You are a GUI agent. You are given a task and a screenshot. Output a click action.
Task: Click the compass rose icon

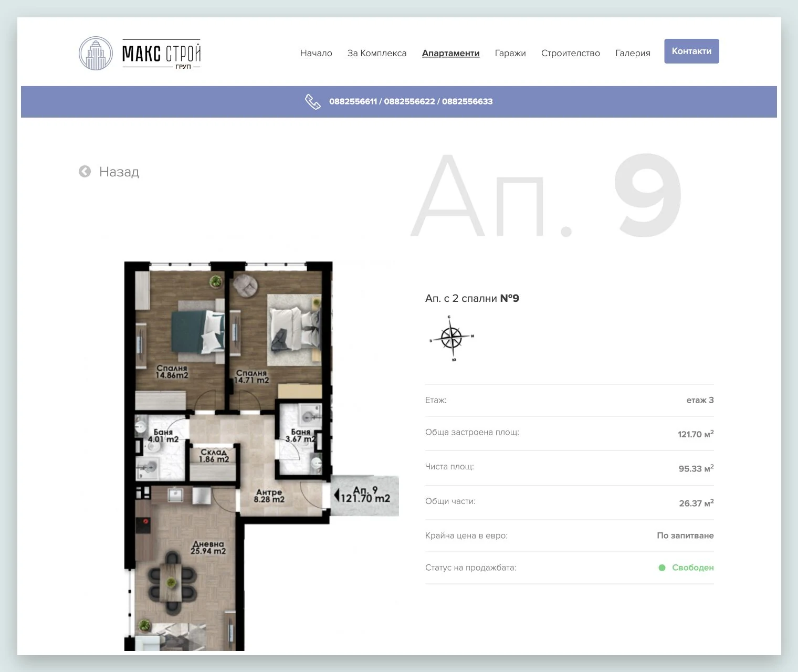coord(451,338)
